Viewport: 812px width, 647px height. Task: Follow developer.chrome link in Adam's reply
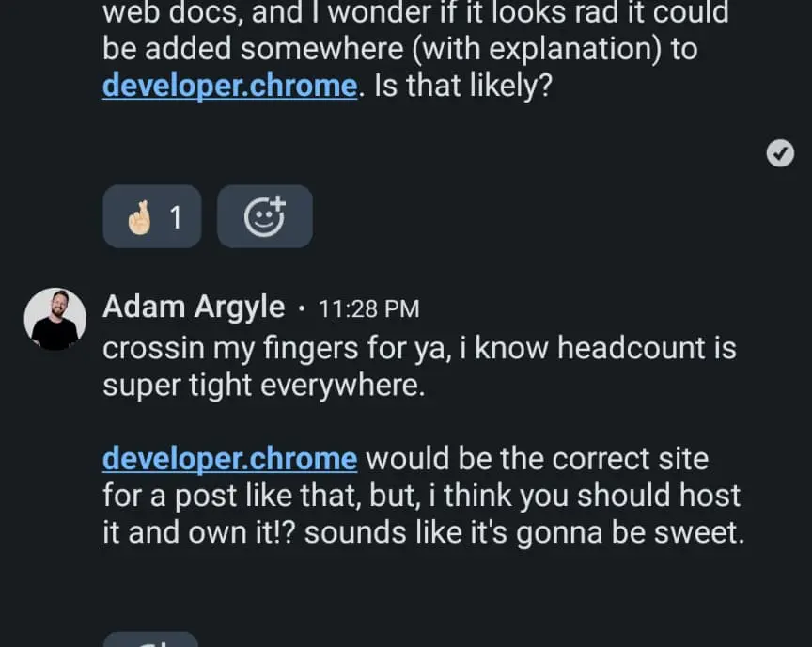coord(230,458)
